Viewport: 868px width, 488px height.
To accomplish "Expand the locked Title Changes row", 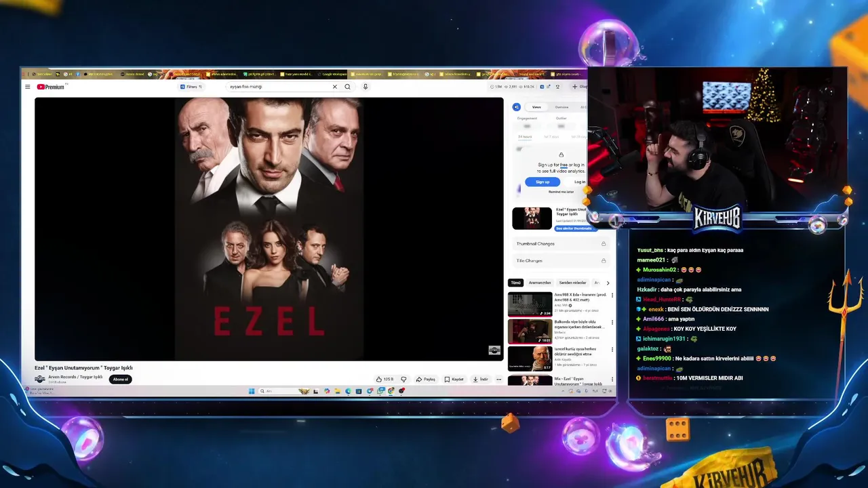I will 561,260.
